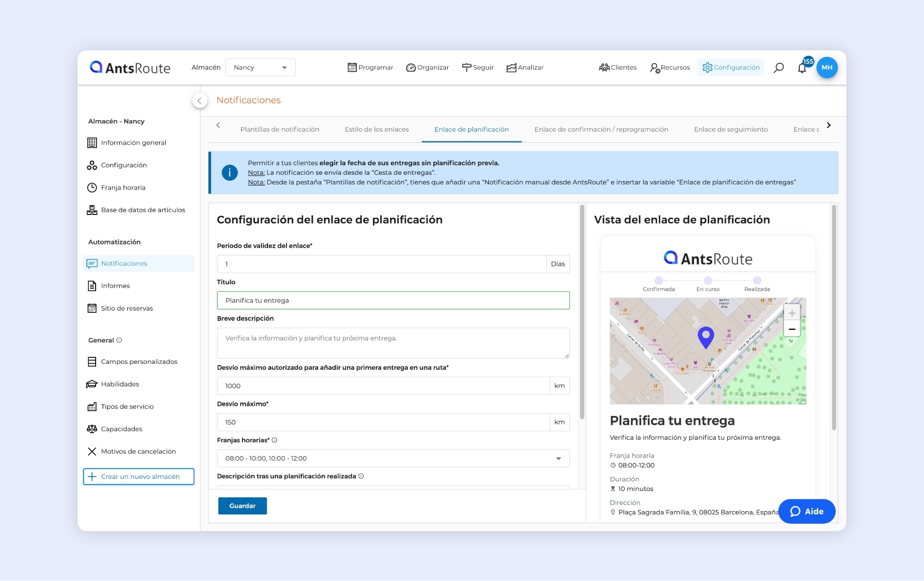Click the Título input field
Viewport: 924px width, 581px height.
click(393, 300)
